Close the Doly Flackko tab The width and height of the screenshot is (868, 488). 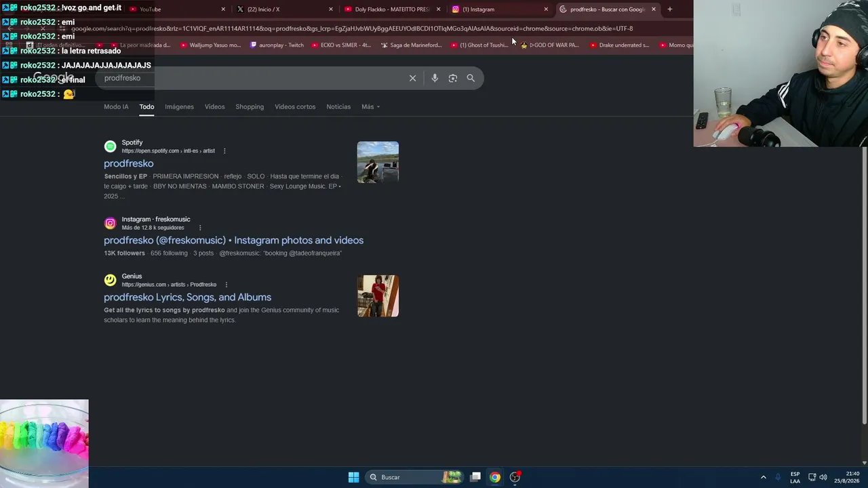438,9
